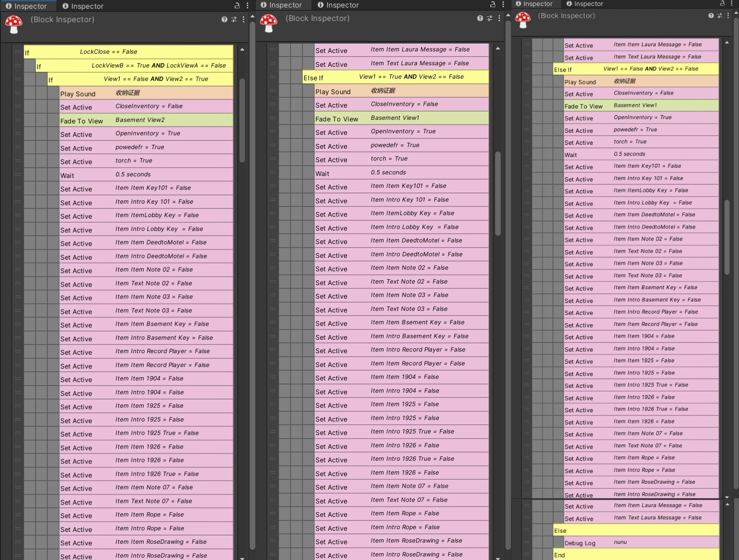Select 'Item Item ItemLobby Key = False' row in the middle panel

click(x=401, y=214)
